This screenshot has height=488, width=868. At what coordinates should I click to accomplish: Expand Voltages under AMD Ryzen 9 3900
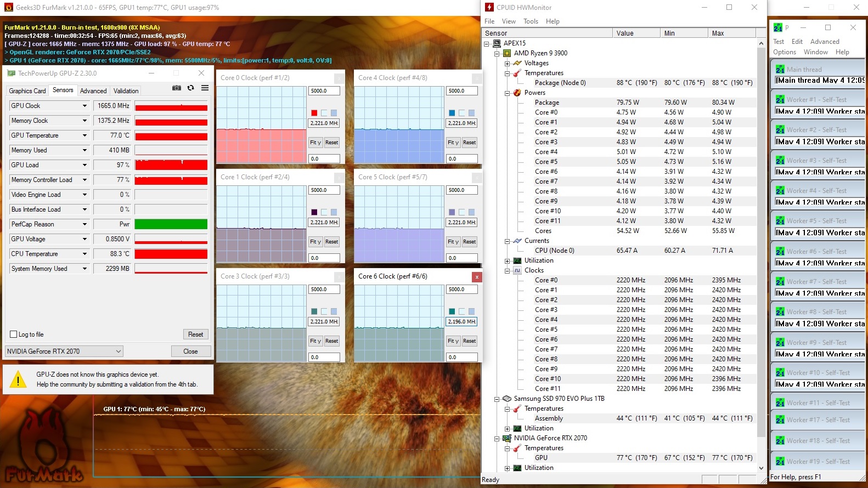(x=508, y=64)
